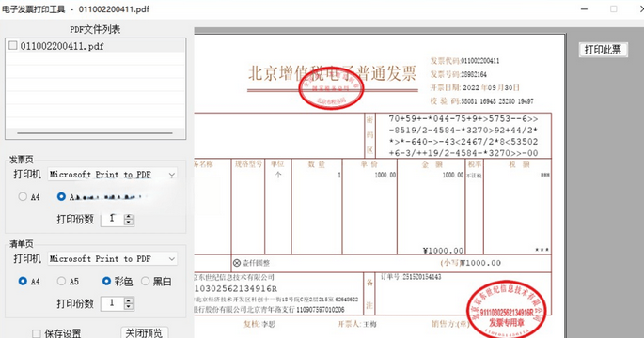Image resolution: width=644 pixels, height=338 pixels.
Task: Click the 打印此票 button
Action: click(603, 50)
